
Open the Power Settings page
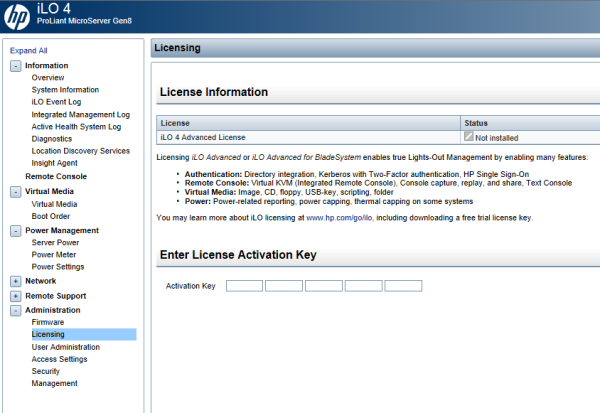58,267
